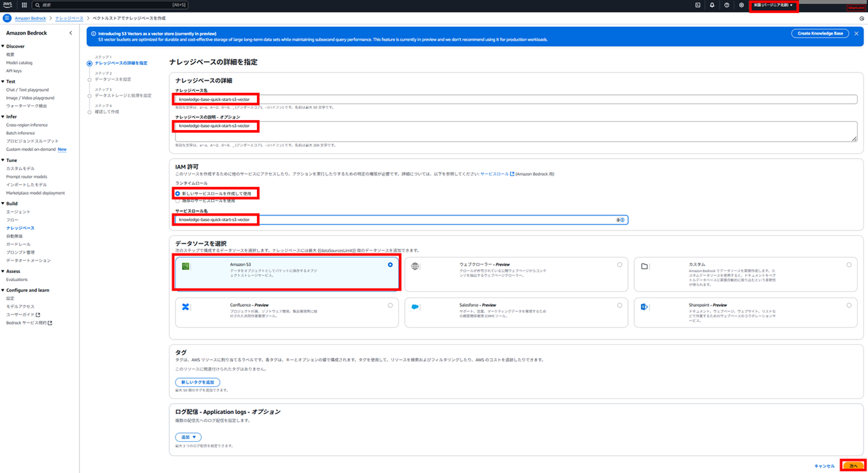Choose create and use new service role
This screenshot has width=868, height=473.
[178, 193]
